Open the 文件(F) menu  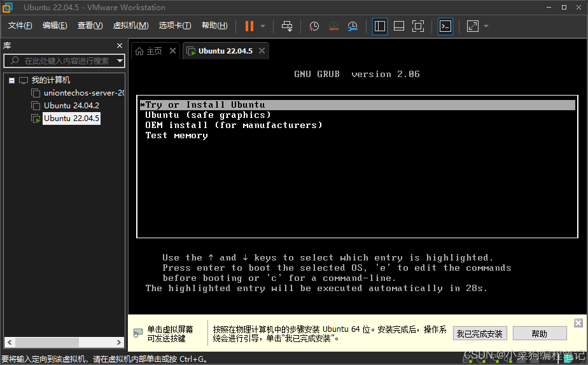pyautogui.click(x=20, y=25)
